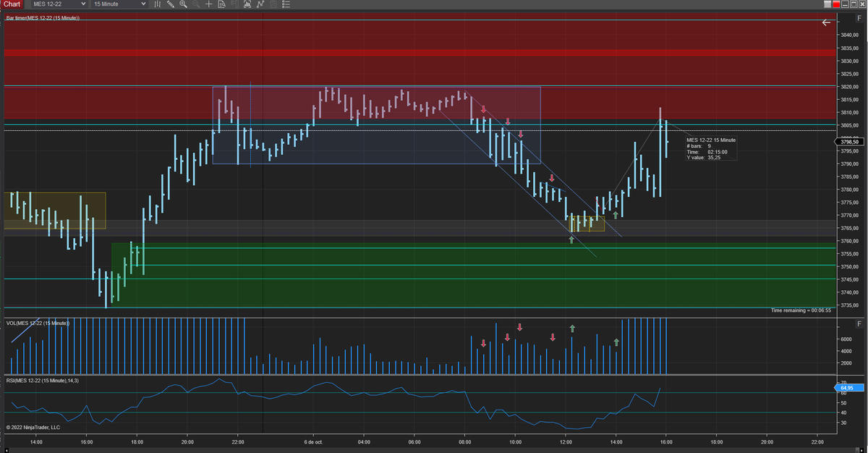Click the zoom out magnifier icon
The width and height of the screenshot is (868, 453).
tap(196, 4)
